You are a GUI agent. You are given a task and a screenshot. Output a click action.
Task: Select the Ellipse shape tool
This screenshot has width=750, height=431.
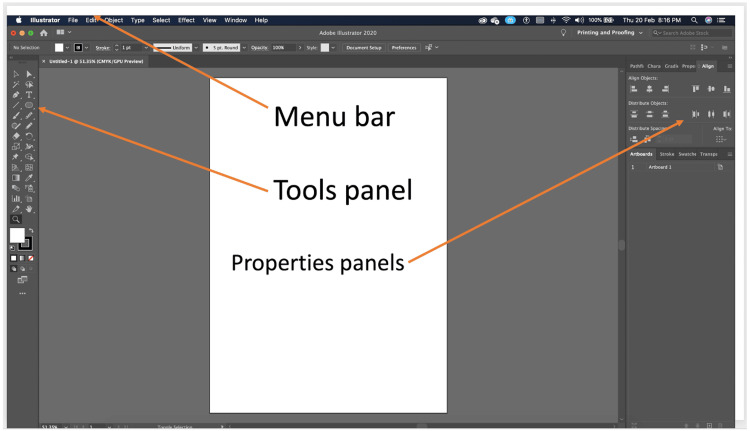[29, 105]
